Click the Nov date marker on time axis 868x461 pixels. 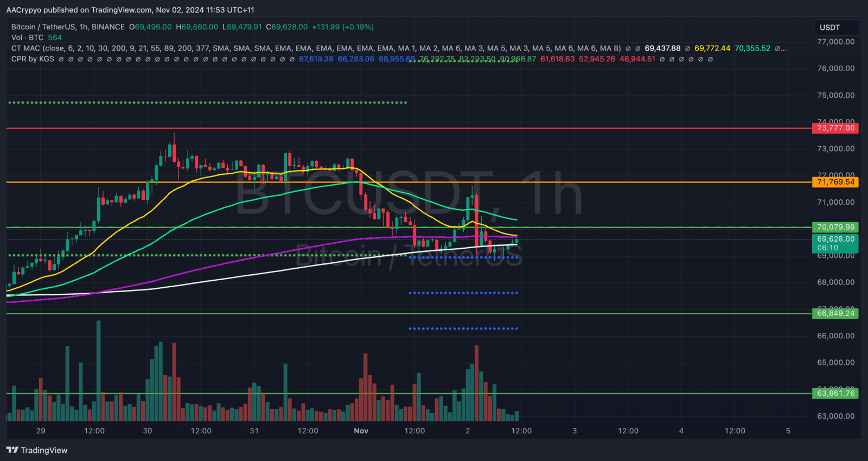(361, 431)
